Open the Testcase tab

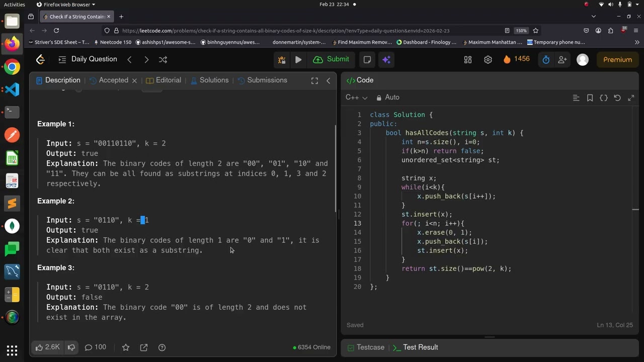point(365,347)
